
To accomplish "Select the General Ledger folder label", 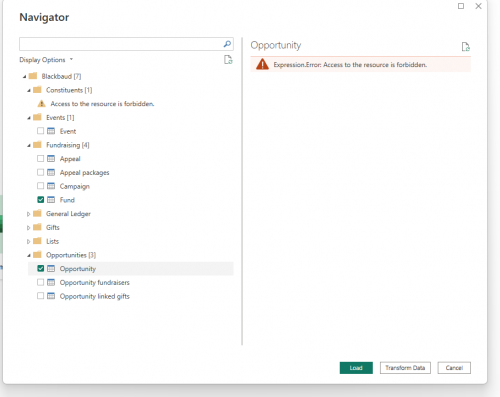I will point(68,214).
